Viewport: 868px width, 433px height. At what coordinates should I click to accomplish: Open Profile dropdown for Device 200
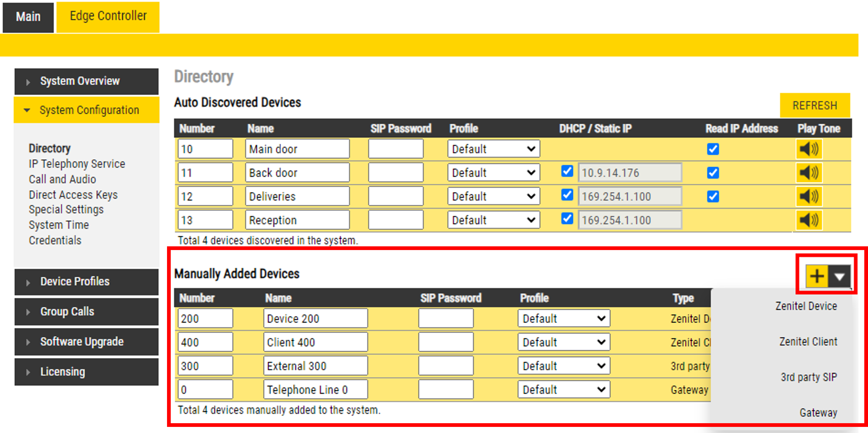(x=564, y=318)
